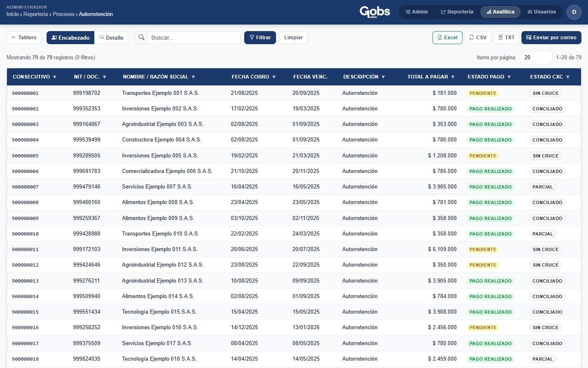Viewport: 588px width, 368px height.
Task: Export to Excel
Action: pyautogui.click(x=448, y=38)
